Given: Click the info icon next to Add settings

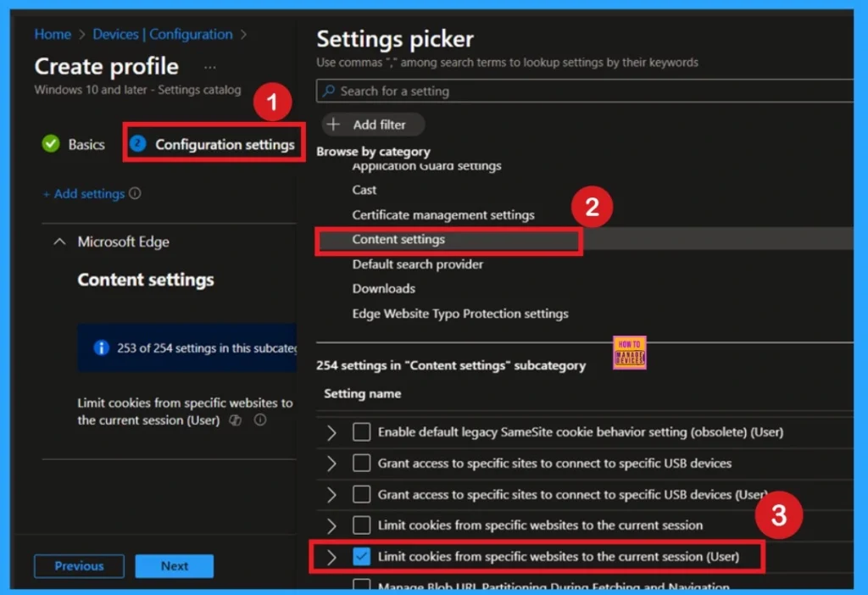Looking at the screenshot, I should tap(135, 193).
